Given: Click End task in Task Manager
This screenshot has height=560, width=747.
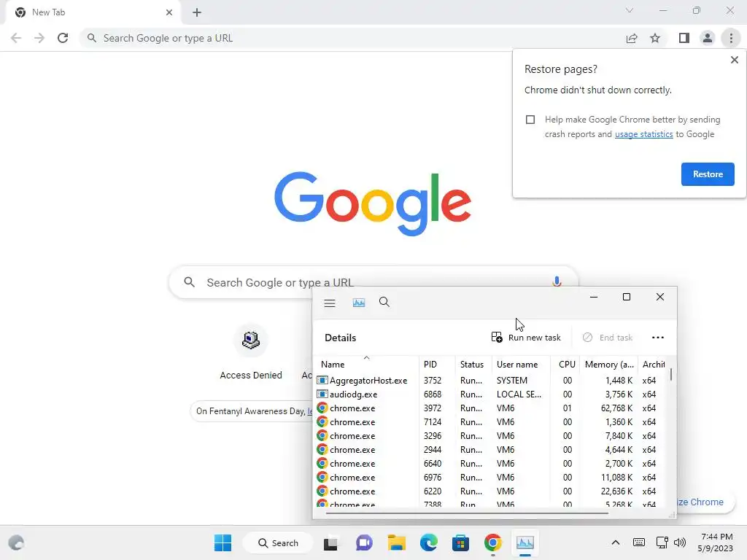Looking at the screenshot, I should tap(608, 338).
